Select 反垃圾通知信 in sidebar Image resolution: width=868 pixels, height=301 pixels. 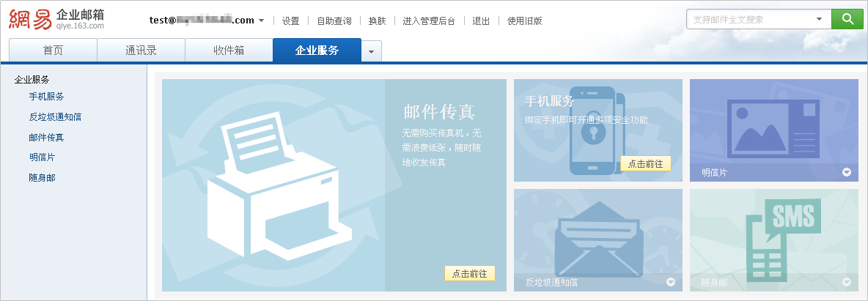56,116
